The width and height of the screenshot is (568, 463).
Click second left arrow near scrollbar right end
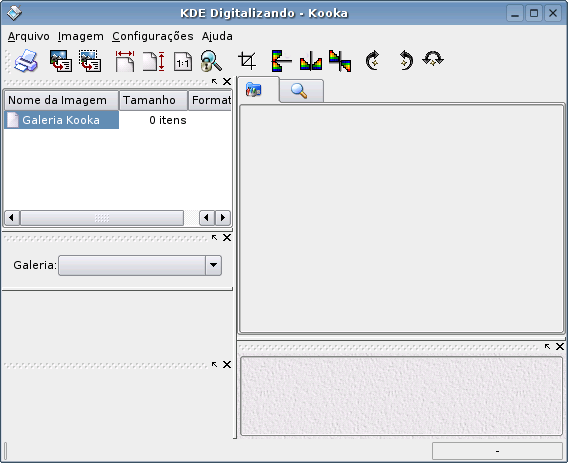207,218
